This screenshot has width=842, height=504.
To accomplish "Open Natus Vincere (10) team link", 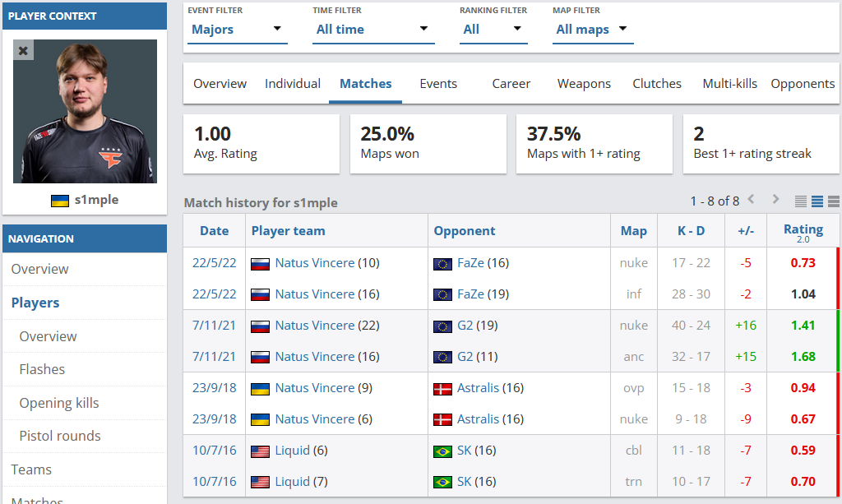I will [315, 263].
